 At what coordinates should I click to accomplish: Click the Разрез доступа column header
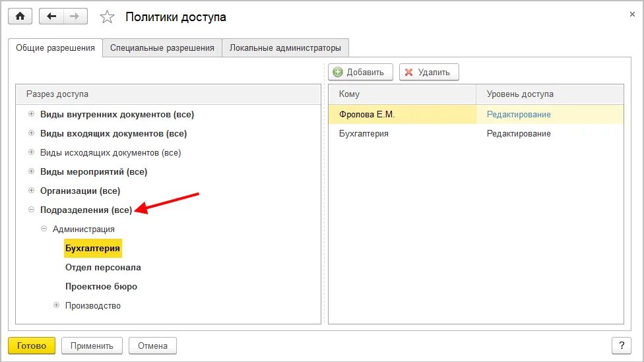tap(168, 94)
